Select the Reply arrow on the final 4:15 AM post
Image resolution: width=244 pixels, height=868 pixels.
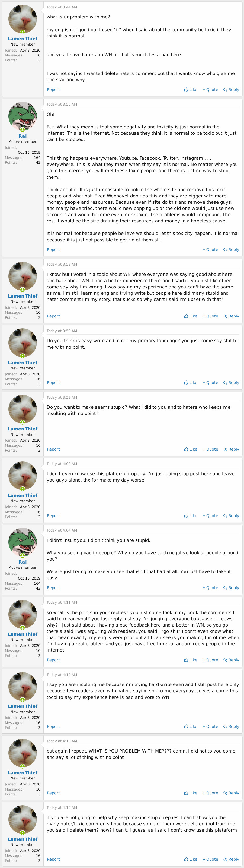pyautogui.click(x=225, y=859)
